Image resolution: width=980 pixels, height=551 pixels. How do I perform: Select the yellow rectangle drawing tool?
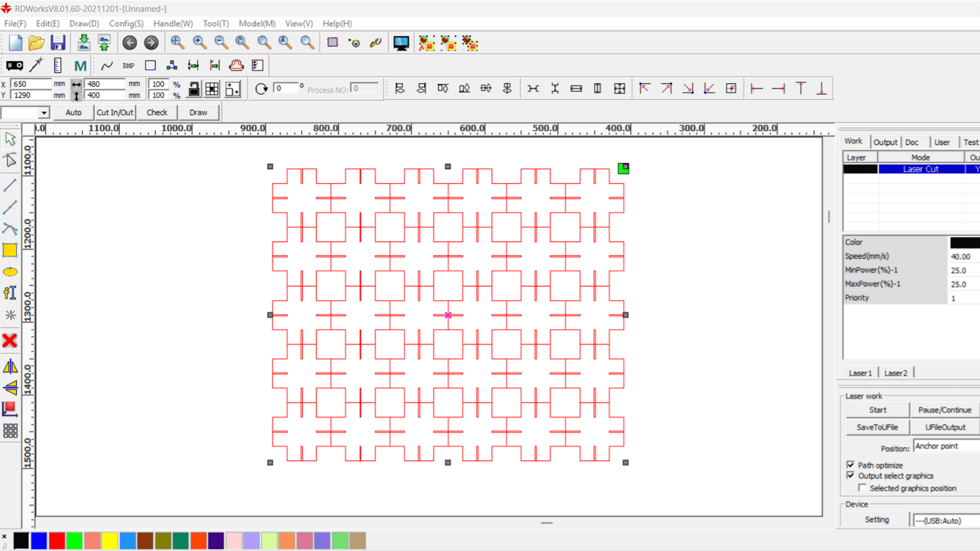point(10,250)
